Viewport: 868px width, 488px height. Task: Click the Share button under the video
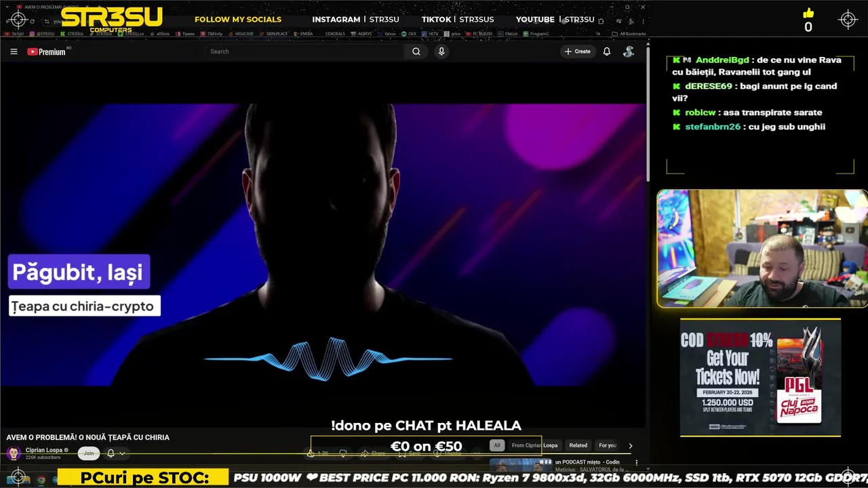(x=374, y=453)
